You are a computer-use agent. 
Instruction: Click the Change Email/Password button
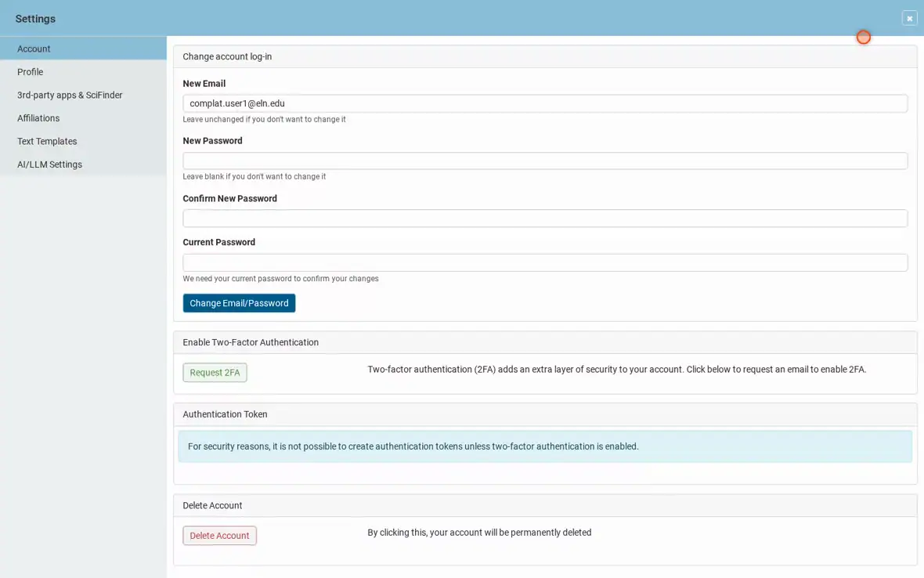pyautogui.click(x=239, y=303)
